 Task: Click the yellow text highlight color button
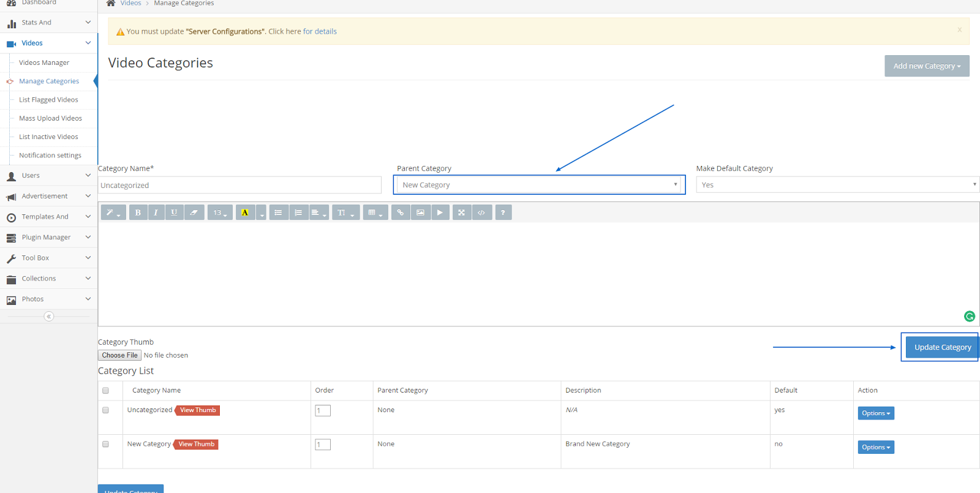coord(245,213)
